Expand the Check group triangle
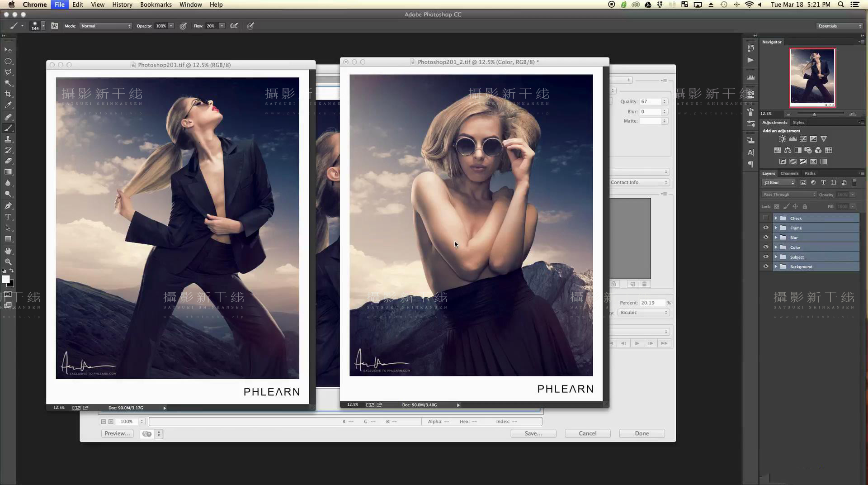The width and height of the screenshot is (868, 485). tap(776, 218)
